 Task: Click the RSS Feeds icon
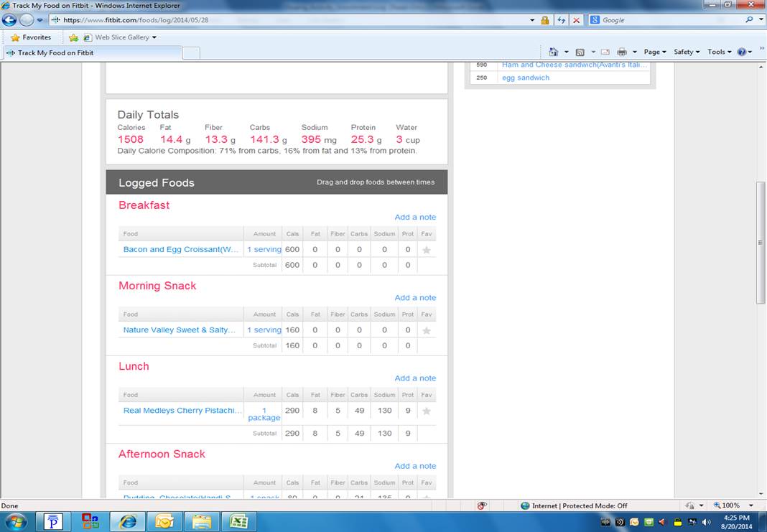point(580,52)
